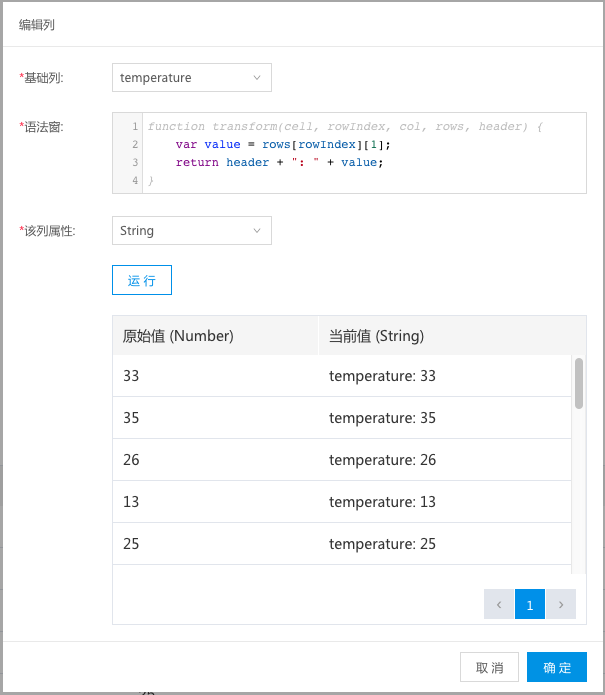
Task: Select page 1 in pagination
Action: (530, 604)
